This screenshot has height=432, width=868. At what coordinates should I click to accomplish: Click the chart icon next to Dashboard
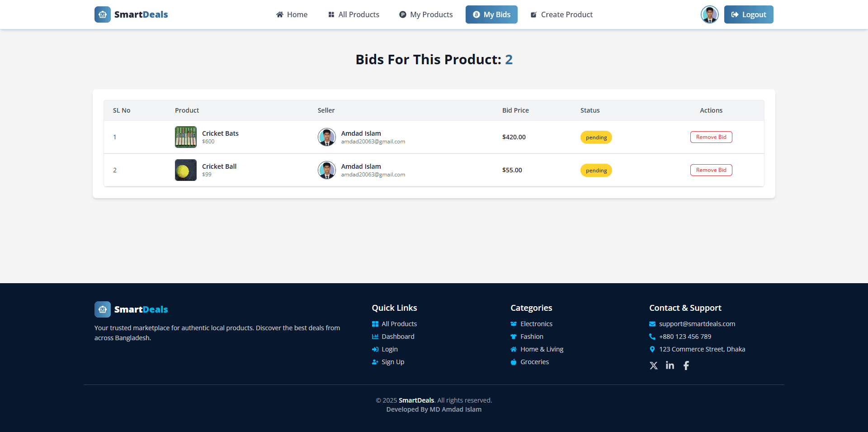coord(375,337)
